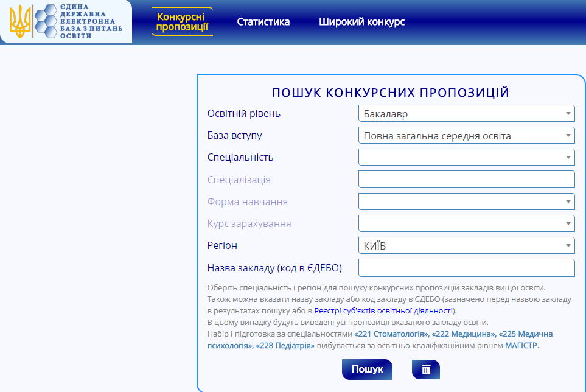Viewport: 586px width, 392px height.
Task: Change the Регіон dropdown from КИЇВ
Action: (466, 245)
